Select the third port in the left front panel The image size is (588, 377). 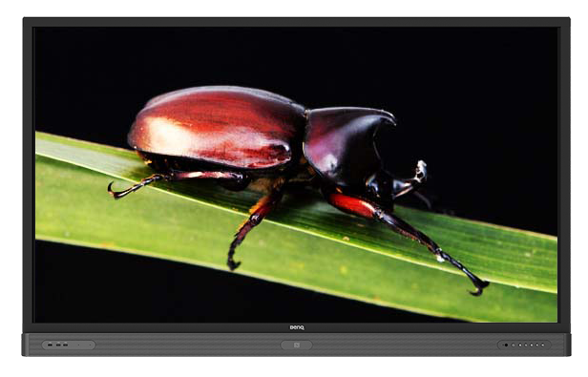66,346
